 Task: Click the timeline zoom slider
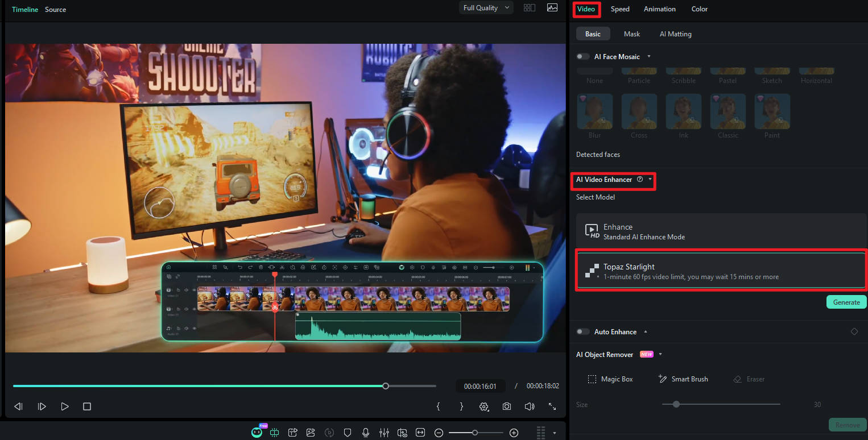coord(476,433)
